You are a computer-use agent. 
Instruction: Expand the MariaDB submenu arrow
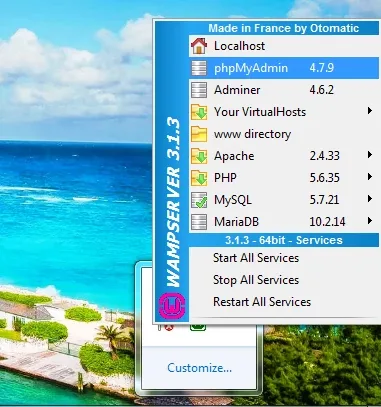(x=370, y=221)
